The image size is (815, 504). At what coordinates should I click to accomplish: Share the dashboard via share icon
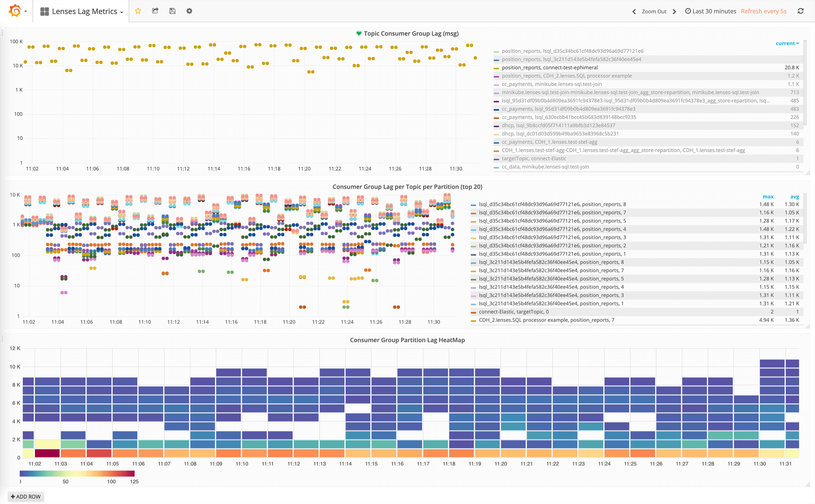[x=155, y=11]
